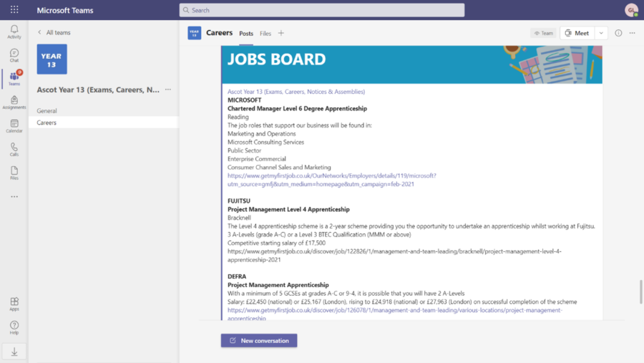Open more options for Ascot Year 13 team

coord(168,89)
